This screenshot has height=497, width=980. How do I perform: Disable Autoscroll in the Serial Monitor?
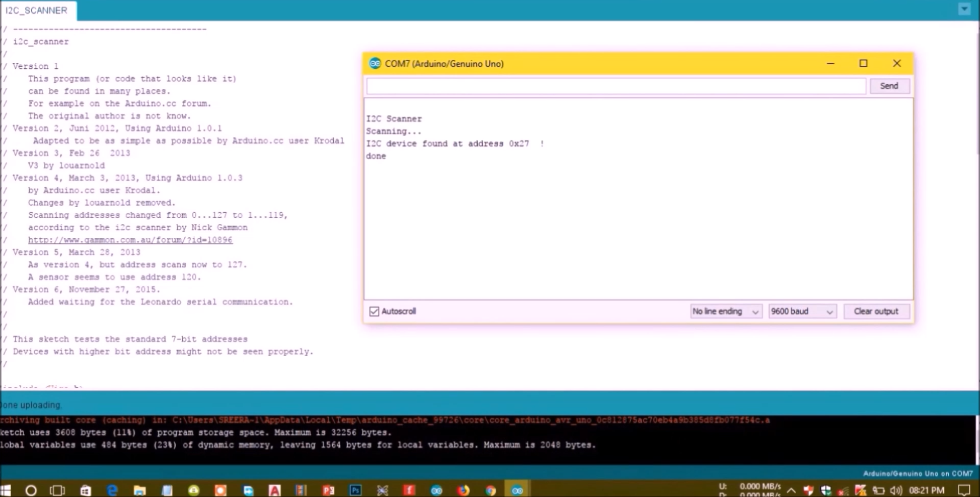(x=374, y=311)
